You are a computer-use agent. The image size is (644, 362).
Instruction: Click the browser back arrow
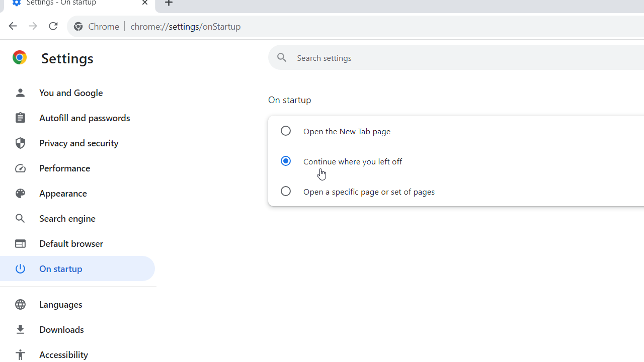pyautogui.click(x=13, y=26)
